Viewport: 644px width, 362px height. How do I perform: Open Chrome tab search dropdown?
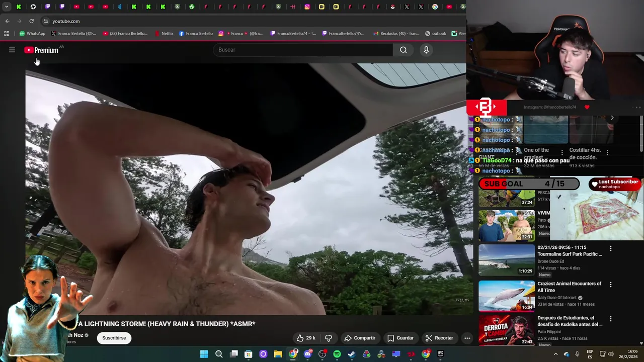tap(7, 7)
